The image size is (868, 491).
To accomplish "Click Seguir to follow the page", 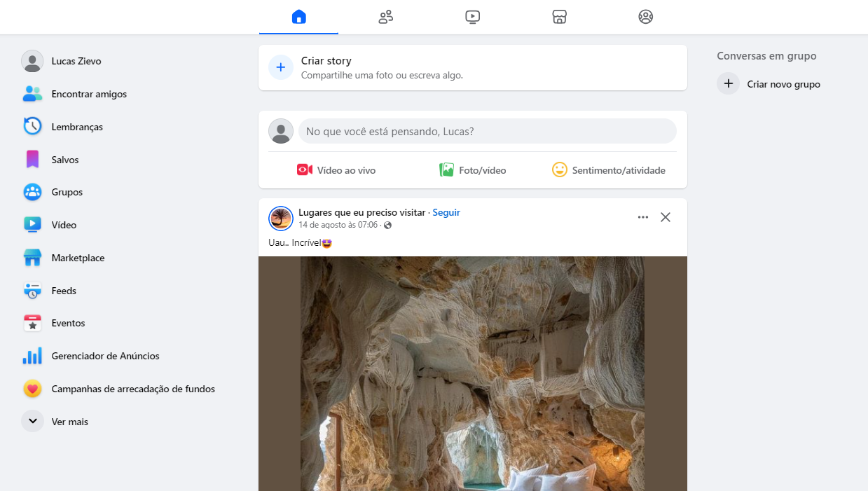I will 446,212.
